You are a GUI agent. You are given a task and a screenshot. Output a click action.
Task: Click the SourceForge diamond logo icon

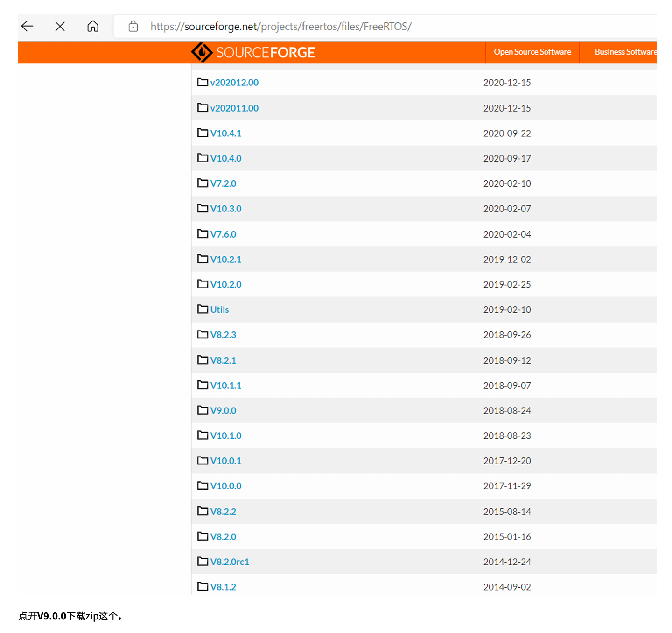[x=202, y=52]
